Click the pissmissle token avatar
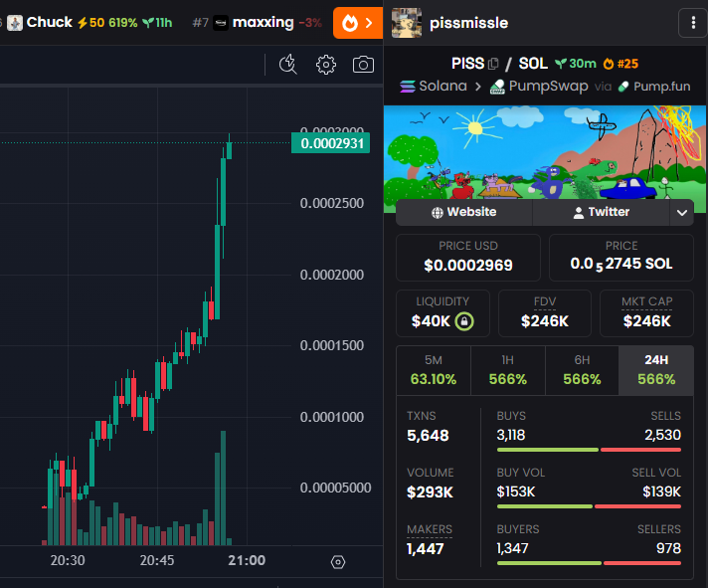 [x=407, y=23]
